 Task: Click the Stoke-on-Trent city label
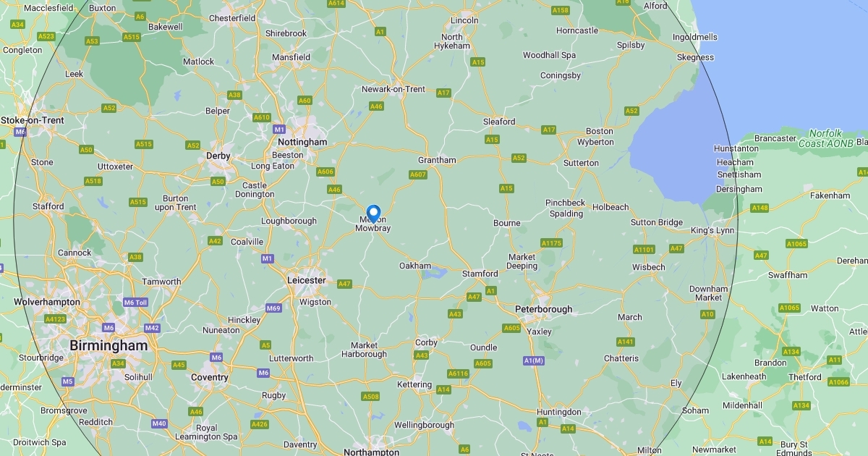click(x=33, y=120)
